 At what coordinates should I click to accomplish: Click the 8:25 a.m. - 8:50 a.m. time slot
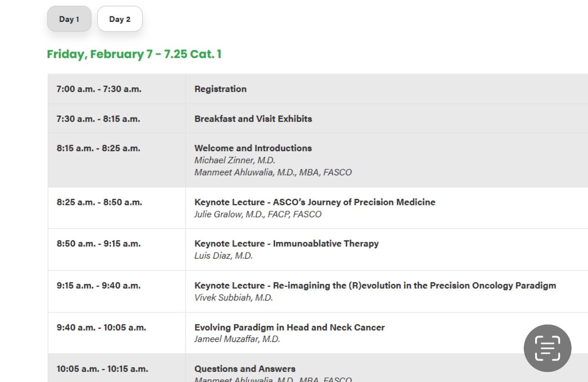point(99,202)
